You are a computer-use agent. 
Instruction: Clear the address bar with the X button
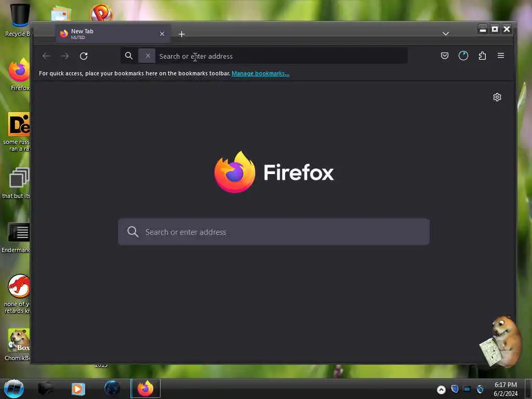(147, 56)
